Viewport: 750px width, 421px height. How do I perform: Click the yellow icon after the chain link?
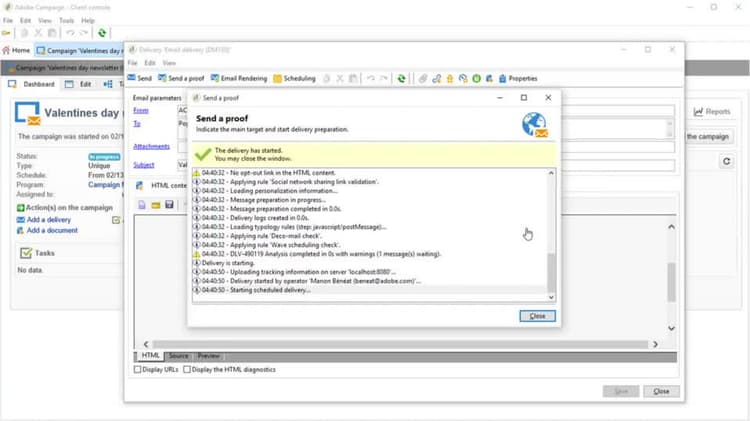pyautogui.click(x=450, y=78)
